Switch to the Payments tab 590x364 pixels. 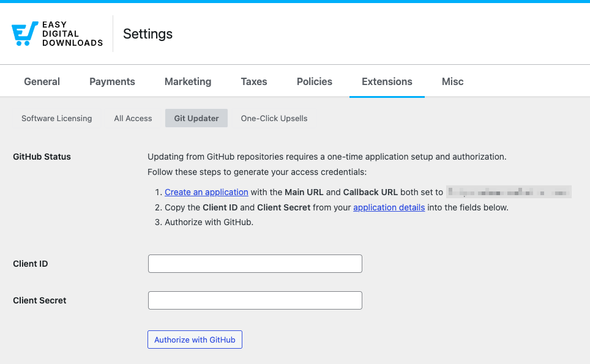click(x=112, y=81)
